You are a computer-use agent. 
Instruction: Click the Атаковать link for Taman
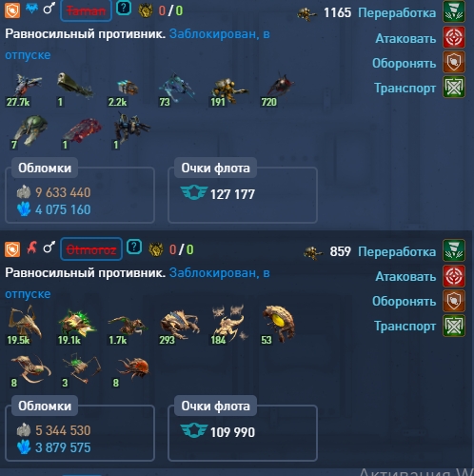[405, 38]
